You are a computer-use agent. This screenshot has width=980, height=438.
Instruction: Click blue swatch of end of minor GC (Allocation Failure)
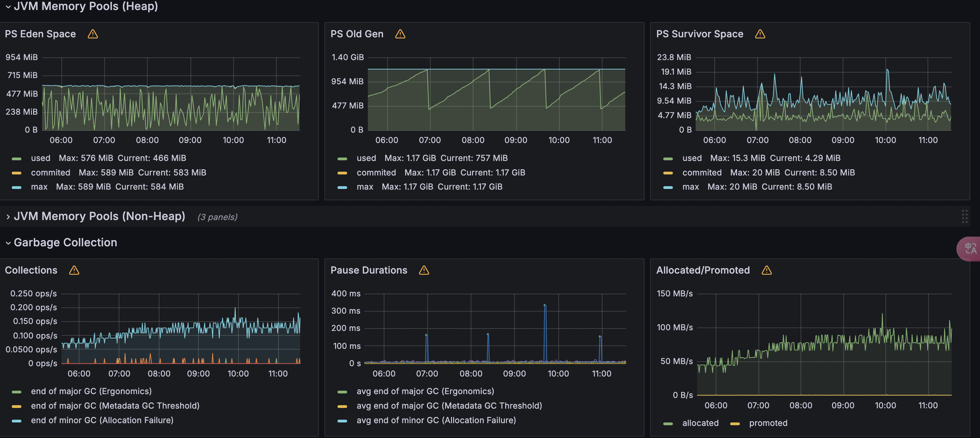click(17, 421)
